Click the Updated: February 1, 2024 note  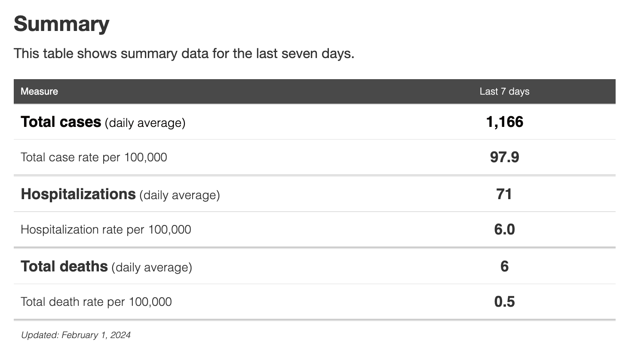click(76, 335)
